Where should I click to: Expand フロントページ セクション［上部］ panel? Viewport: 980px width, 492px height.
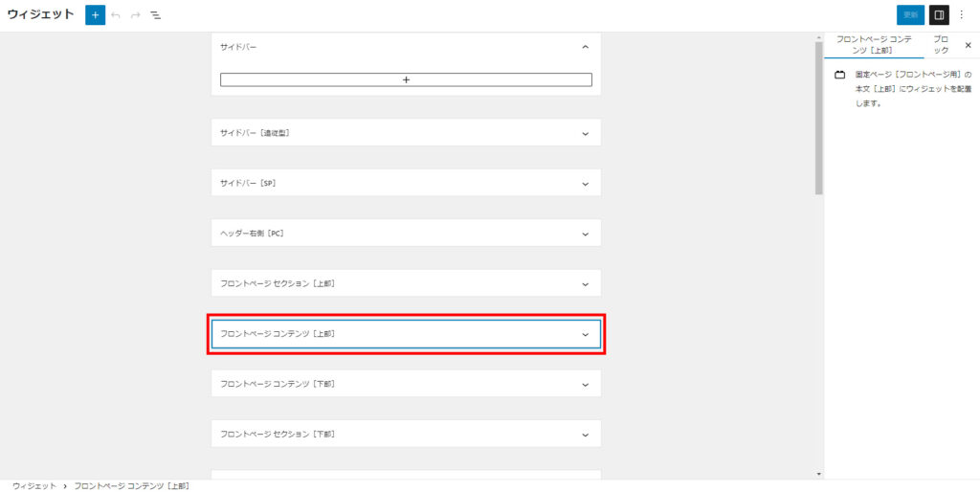click(x=585, y=283)
